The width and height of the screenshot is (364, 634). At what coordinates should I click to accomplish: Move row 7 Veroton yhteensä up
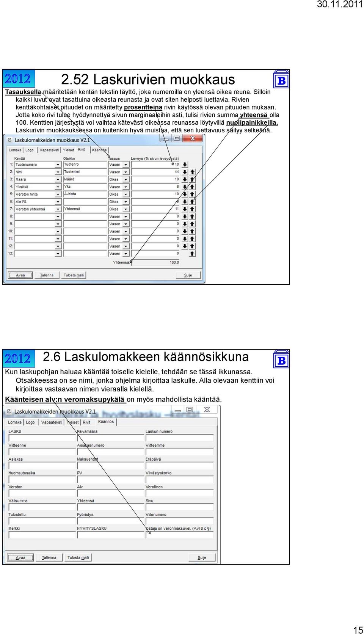192,209
